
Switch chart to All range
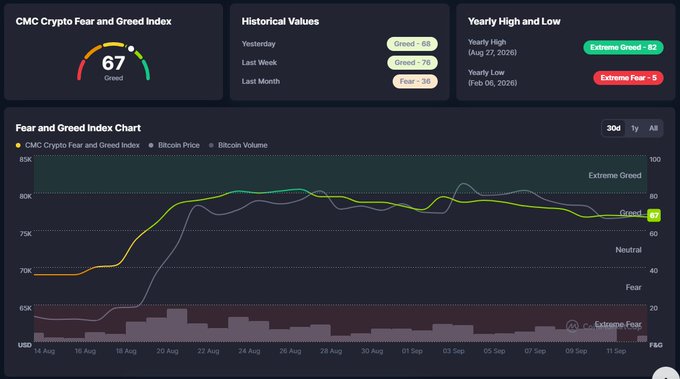(653, 128)
